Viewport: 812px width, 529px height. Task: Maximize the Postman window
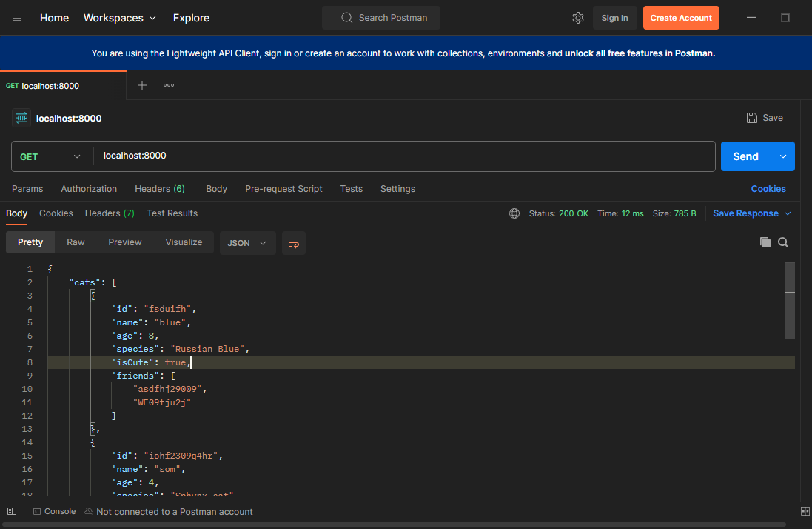point(785,18)
